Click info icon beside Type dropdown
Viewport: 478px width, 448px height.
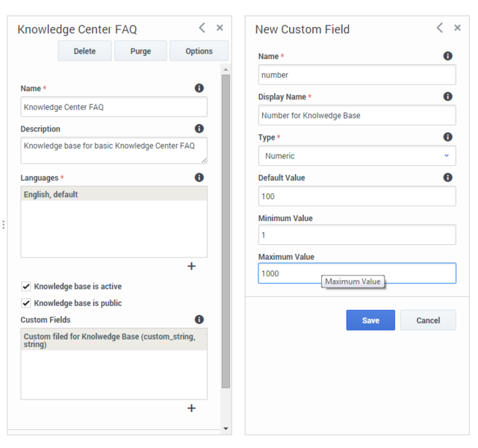coord(447,137)
